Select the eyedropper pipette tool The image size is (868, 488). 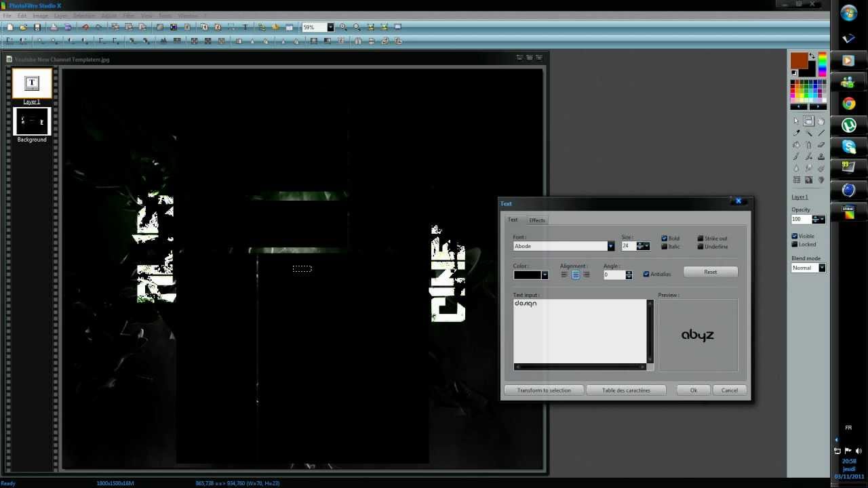(x=796, y=133)
